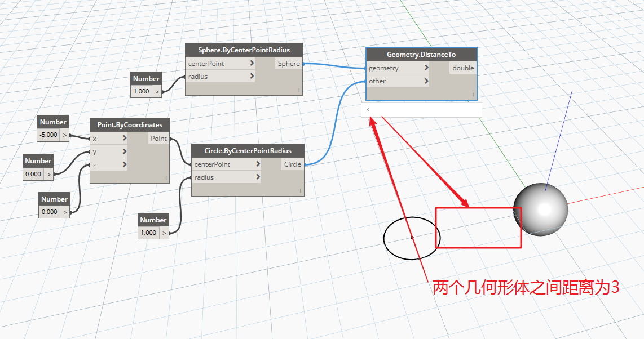Click the geometry input port
The height and width of the screenshot is (339, 644).
click(398, 68)
